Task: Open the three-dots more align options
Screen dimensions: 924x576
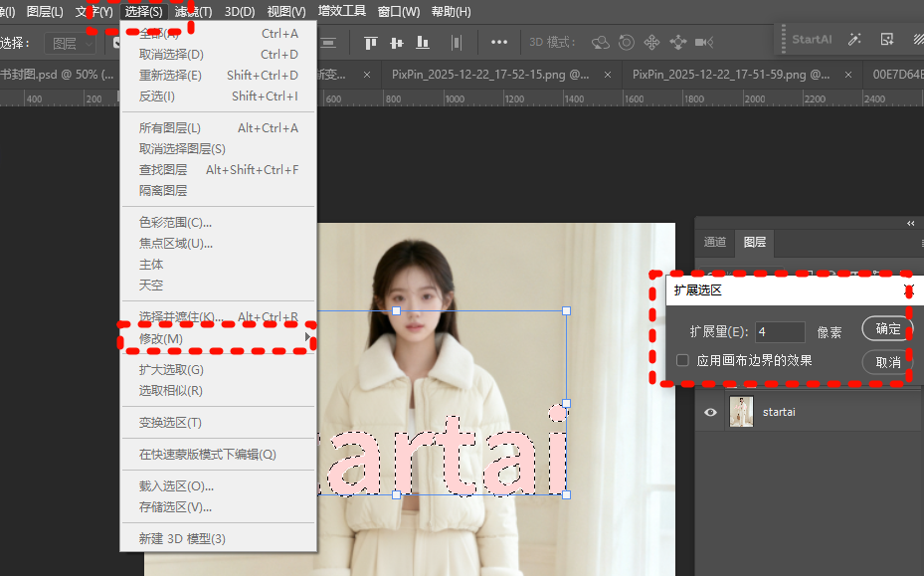Action: click(x=499, y=43)
